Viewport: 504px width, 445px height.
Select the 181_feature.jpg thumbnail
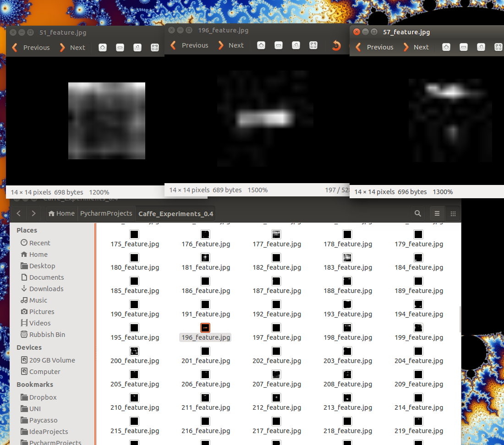[205, 258]
